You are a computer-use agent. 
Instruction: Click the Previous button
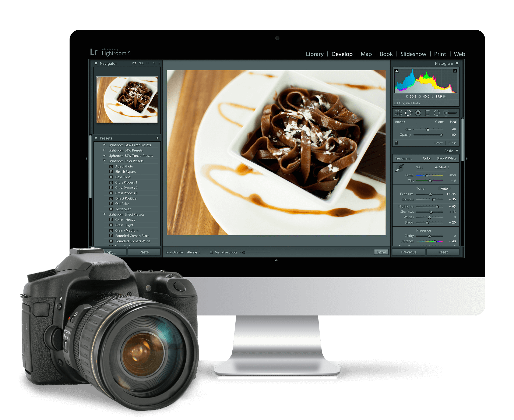pos(408,252)
